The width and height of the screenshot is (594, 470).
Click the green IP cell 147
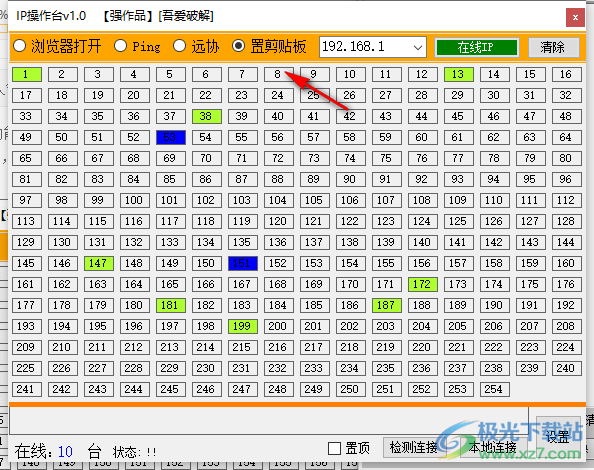pyautogui.click(x=98, y=263)
